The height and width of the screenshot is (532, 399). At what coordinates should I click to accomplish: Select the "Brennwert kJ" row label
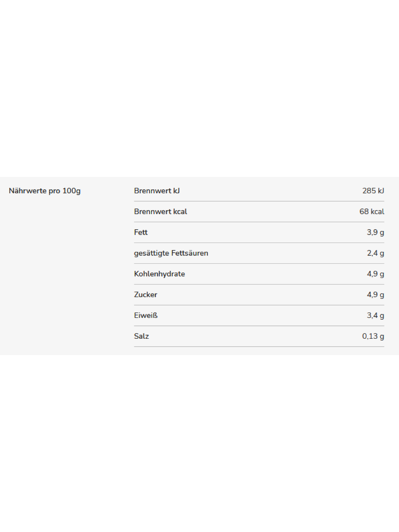(x=157, y=191)
